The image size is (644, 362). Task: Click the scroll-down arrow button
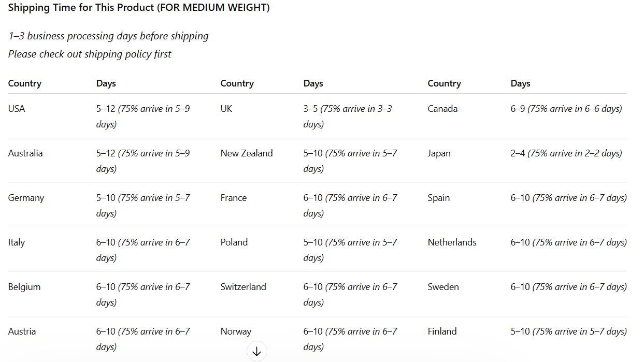[256, 352]
